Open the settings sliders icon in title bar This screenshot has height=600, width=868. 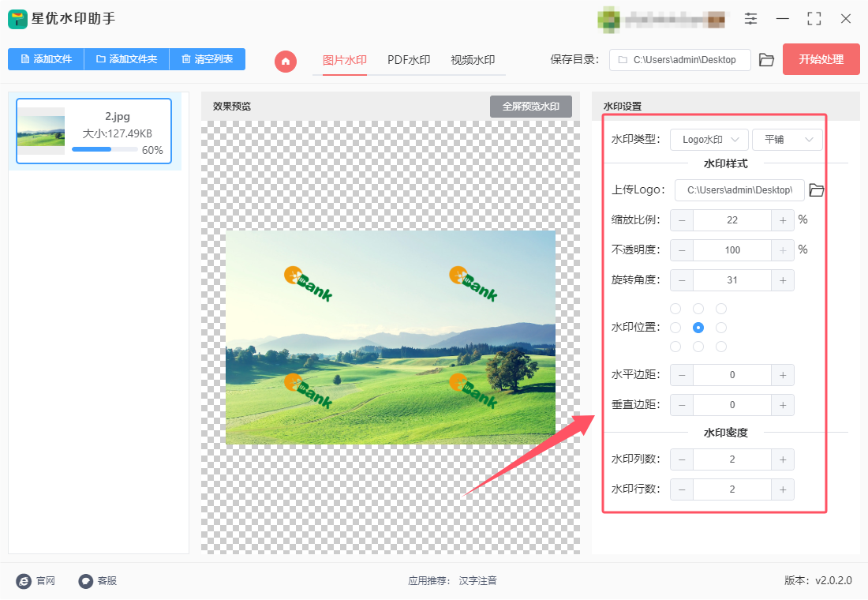[x=750, y=18]
